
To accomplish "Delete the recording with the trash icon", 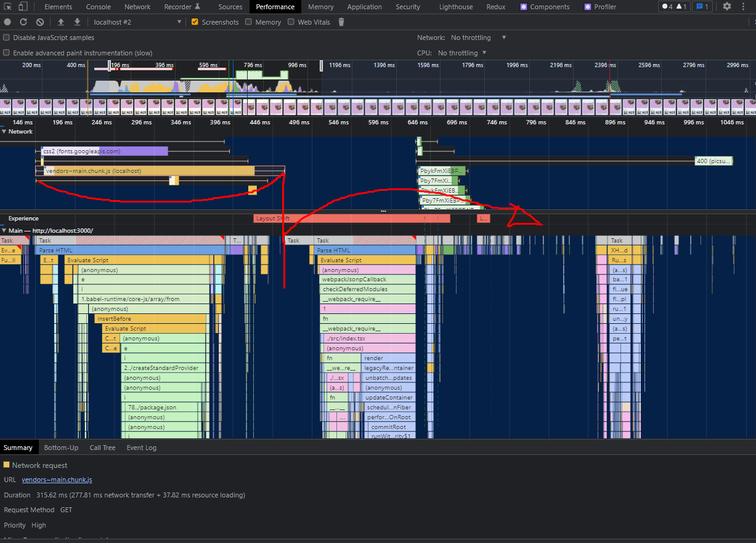I will point(341,22).
